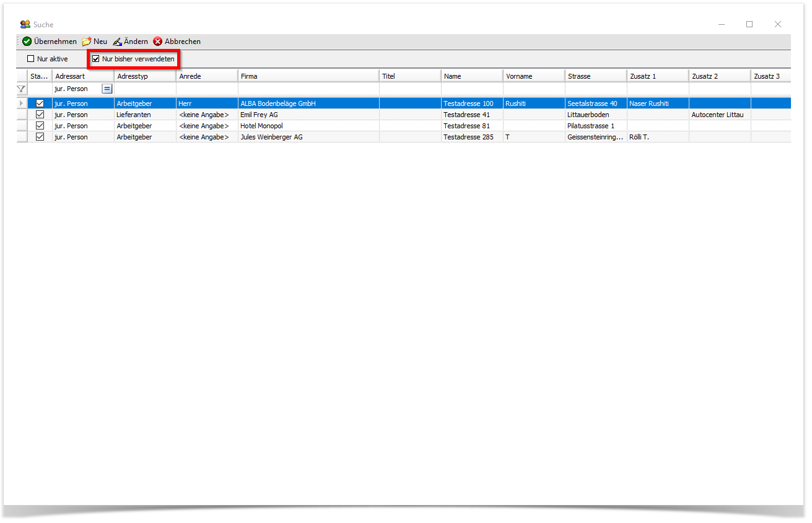Viewport: 812px width, 523px height.
Task: Minimize the Suche window
Action: pos(722,24)
